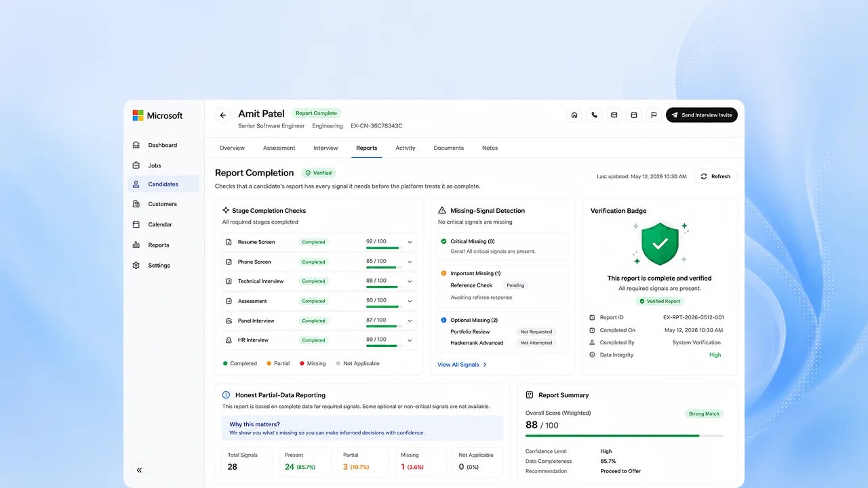868x488 pixels.
Task: Click the Why this matters? info banner
Action: pyautogui.click(x=362, y=428)
